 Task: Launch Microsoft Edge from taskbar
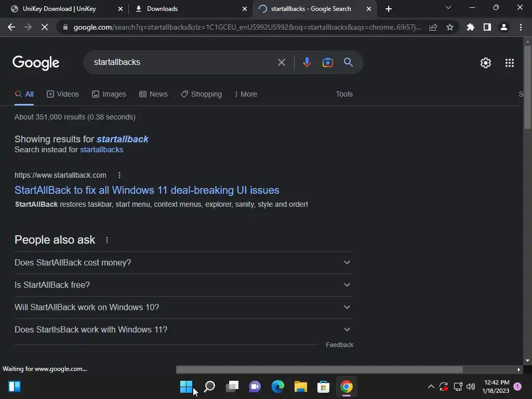pyautogui.click(x=277, y=387)
